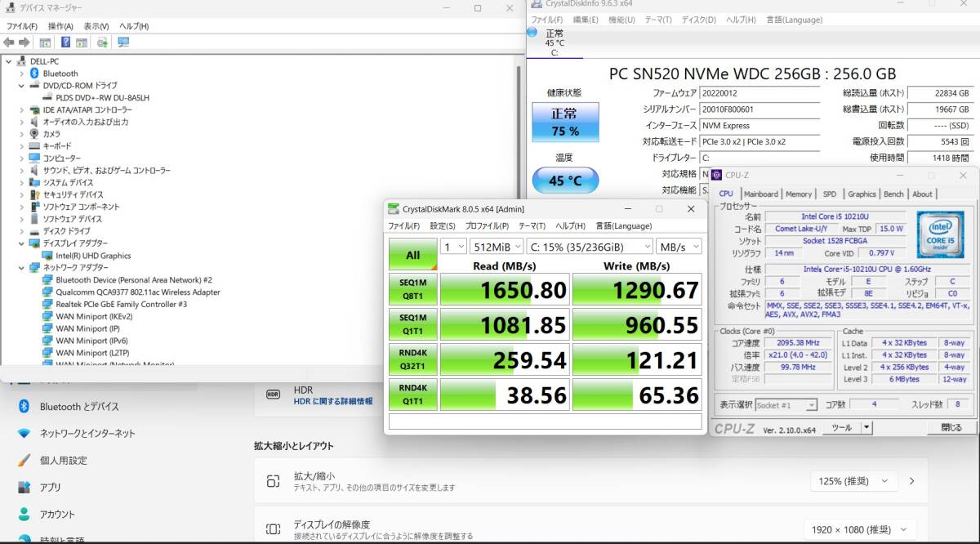Click the セキュリティ デバイス icon in device tree

pyautogui.click(x=34, y=194)
